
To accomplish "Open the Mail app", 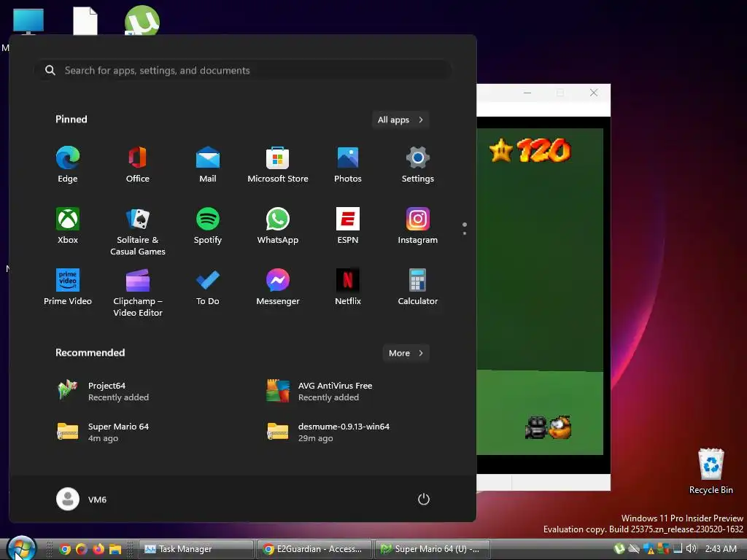I will click(208, 164).
